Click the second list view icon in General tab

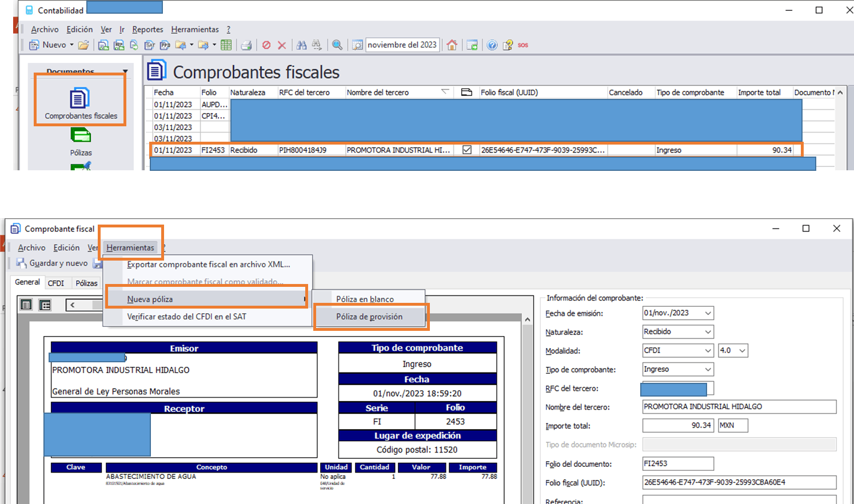pos(45,305)
